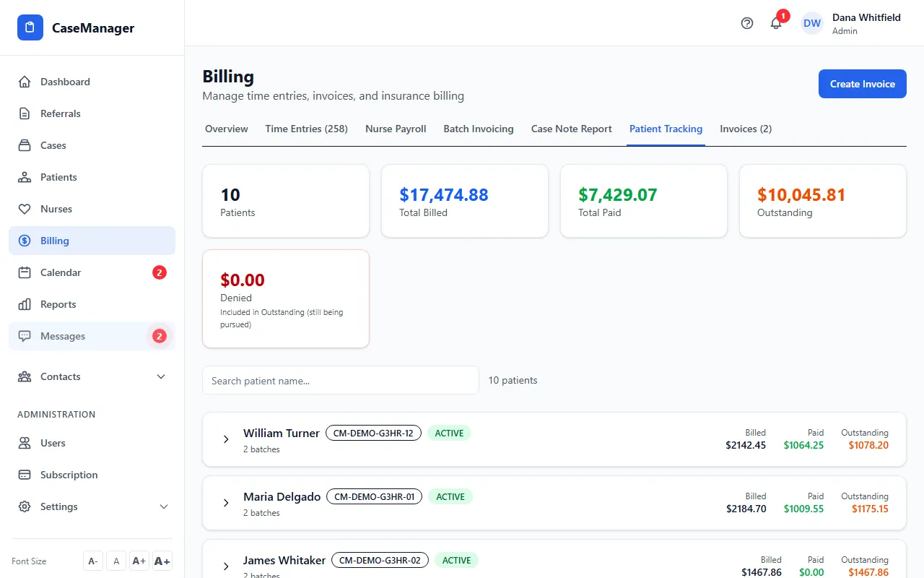
Task: Select the normal font size A button
Action: (116, 561)
